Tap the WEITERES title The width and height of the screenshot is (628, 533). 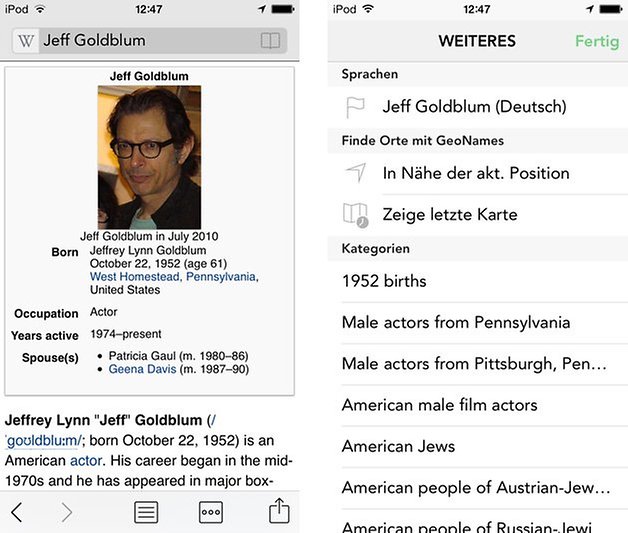[x=477, y=41]
